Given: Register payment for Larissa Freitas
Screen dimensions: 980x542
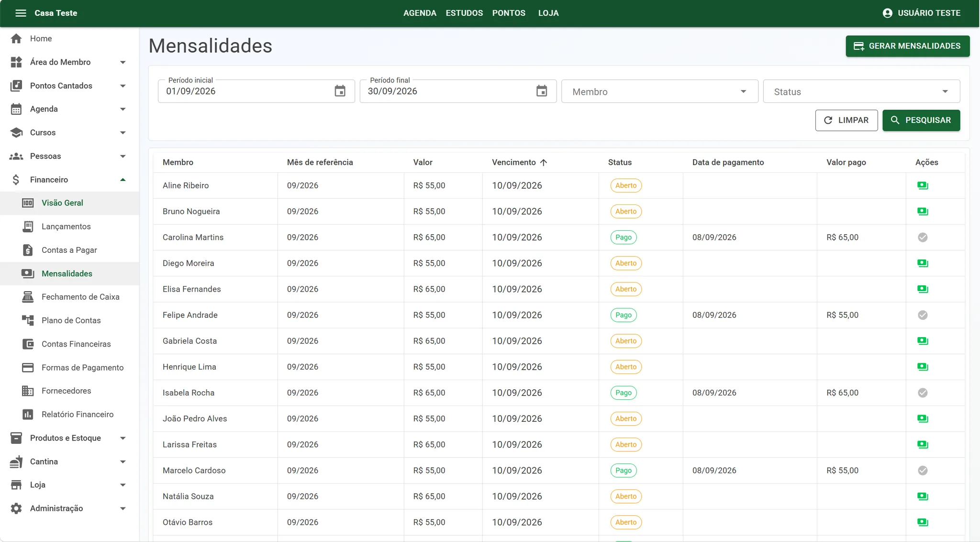Looking at the screenshot, I should pos(923,444).
